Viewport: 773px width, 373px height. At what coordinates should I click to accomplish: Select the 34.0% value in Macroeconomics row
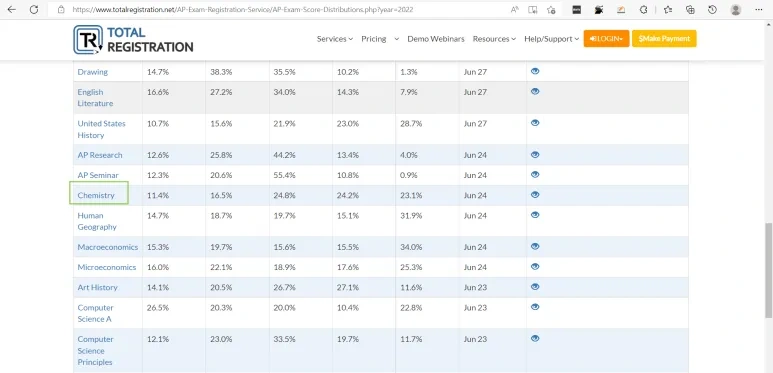(411, 247)
